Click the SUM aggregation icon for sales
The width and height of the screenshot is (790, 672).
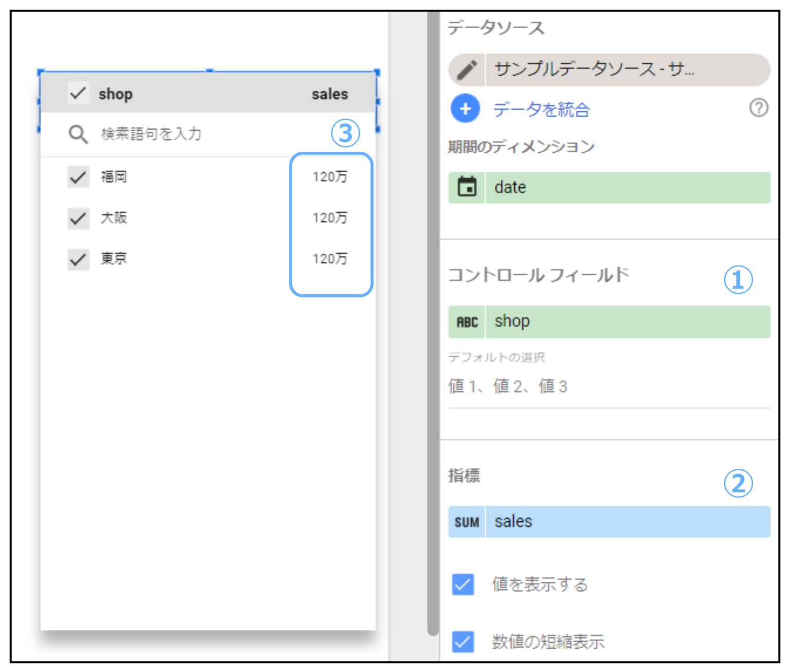[467, 522]
